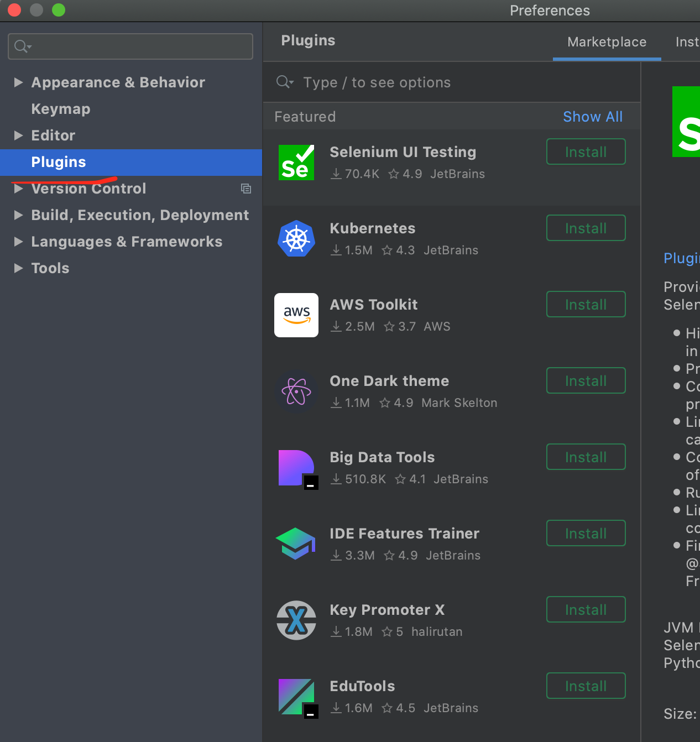Install Selenium UI Testing plugin
The height and width of the screenshot is (742, 700).
point(586,151)
